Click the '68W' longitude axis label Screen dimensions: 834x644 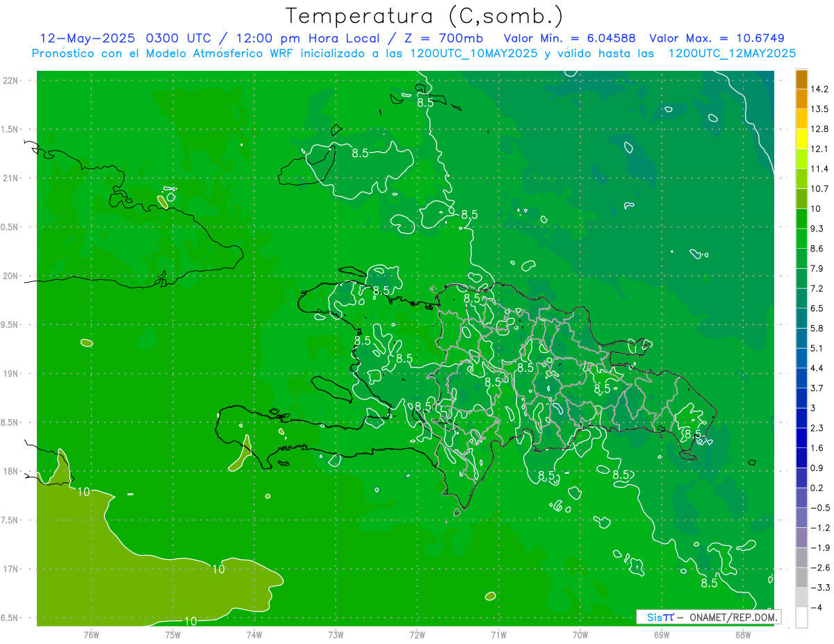coord(743,634)
